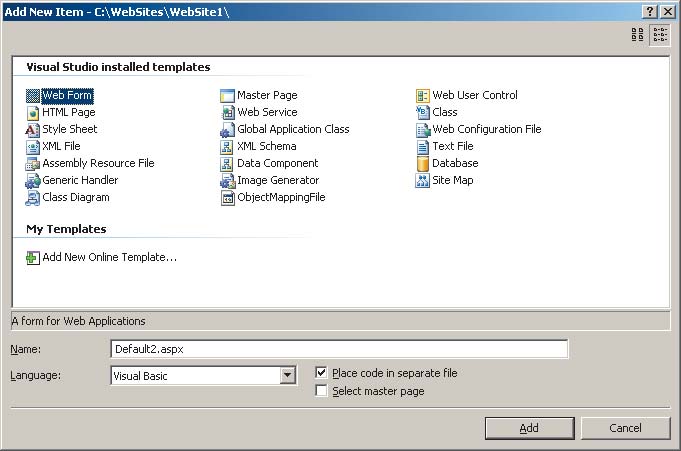Image resolution: width=681 pixels, height=451 pixels.
Task: Uncheck Place code in separate file
Action: (321, 373)
